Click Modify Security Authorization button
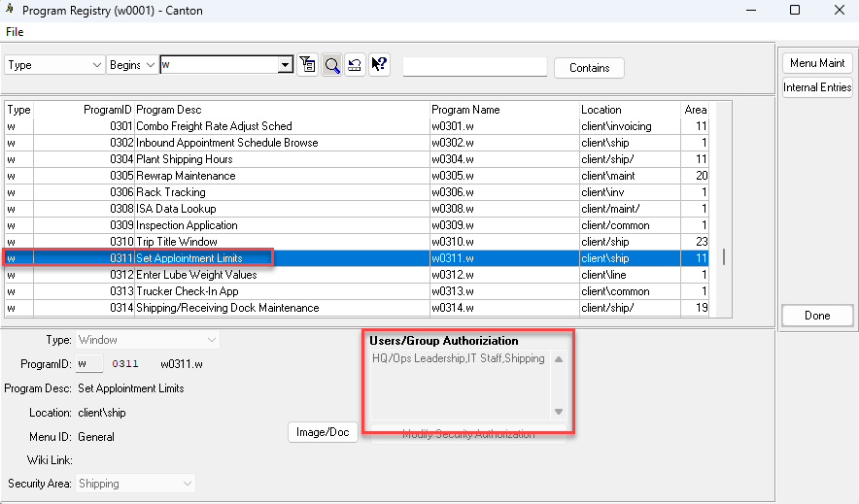Screen dimensions: 859x504 (x=468, y=434)
